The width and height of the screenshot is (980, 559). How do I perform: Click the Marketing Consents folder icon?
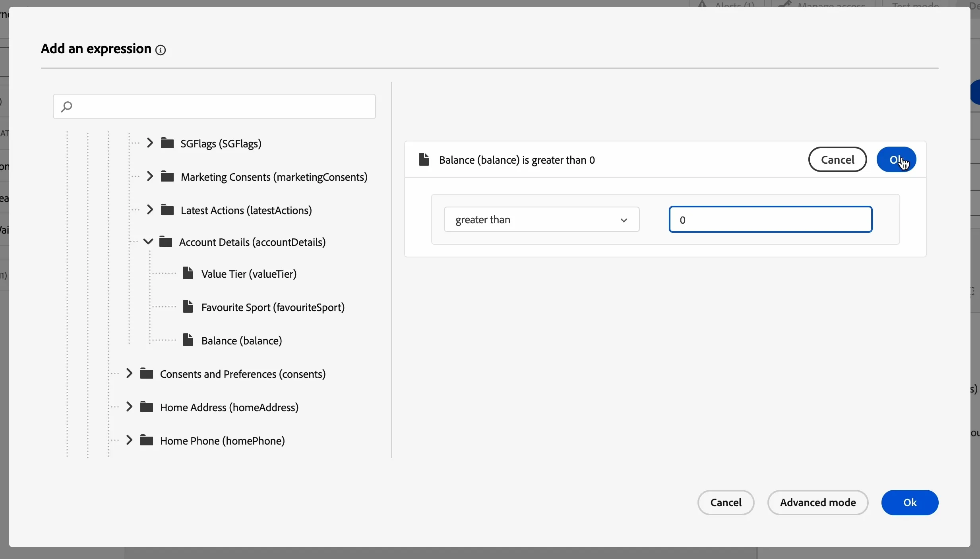click(167, 176)
